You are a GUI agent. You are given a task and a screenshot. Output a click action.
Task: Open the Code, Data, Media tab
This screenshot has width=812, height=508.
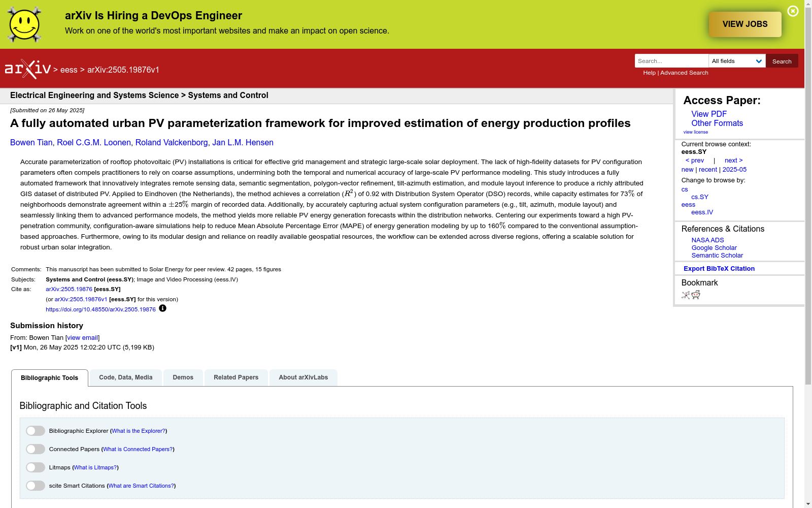[126, 377]
